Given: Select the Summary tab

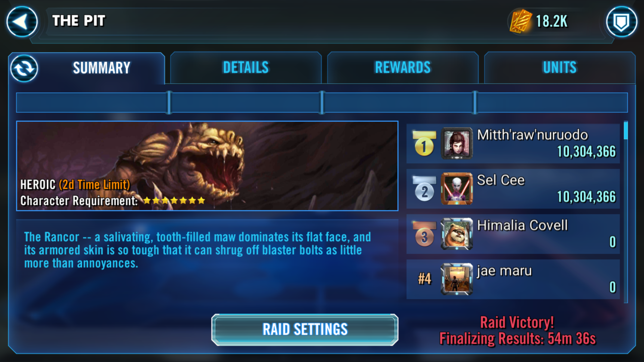Looking at the screenshot, I should click(101, 68).
